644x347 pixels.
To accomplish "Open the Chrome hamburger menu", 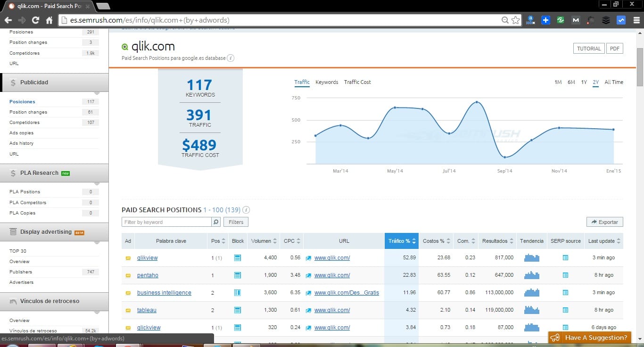I will (636, 20).
